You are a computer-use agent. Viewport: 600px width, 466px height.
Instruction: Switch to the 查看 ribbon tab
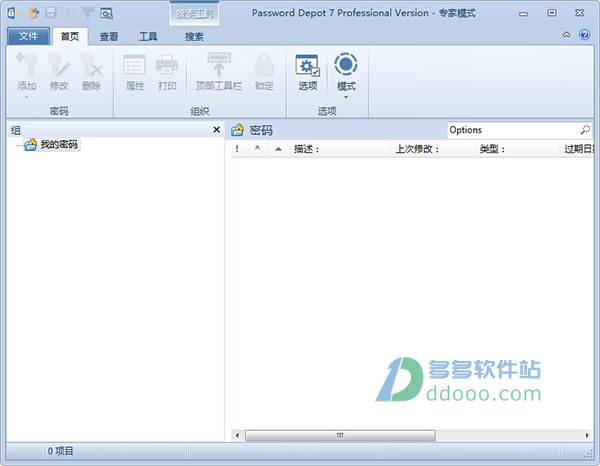point(109,37)
